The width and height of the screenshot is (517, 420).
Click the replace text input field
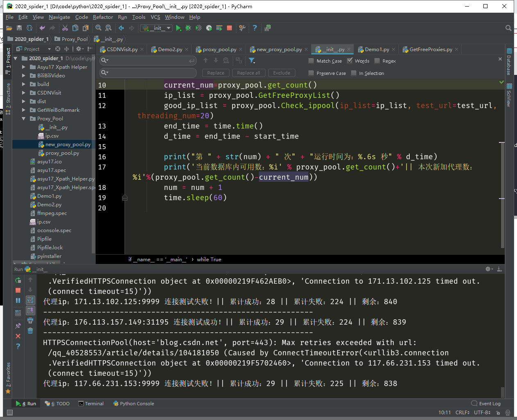click(x=148, y=73)
